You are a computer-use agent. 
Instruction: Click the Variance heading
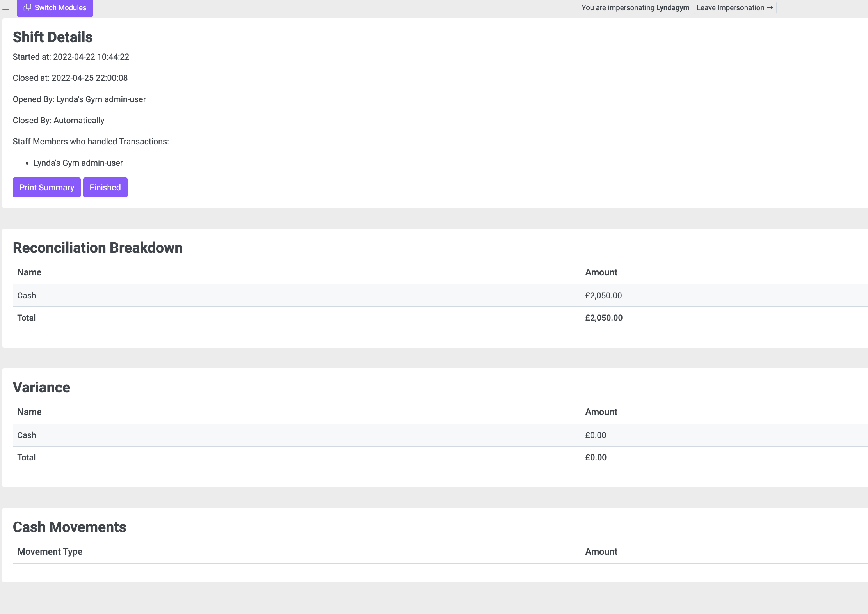(x=41, y=388)
